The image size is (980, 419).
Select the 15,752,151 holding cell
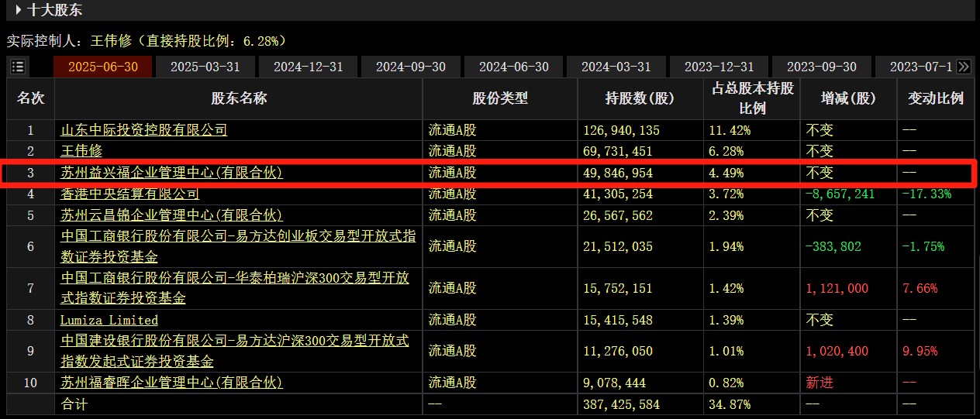(619, 288)
